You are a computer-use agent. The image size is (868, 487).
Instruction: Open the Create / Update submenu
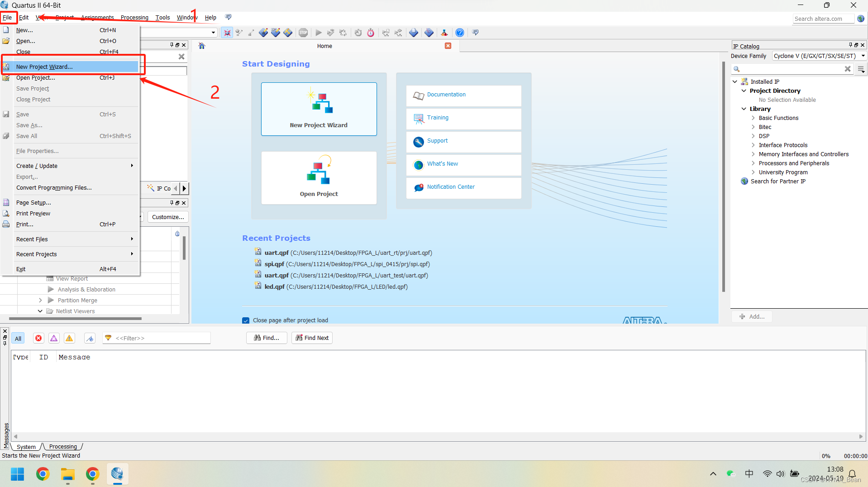click(x=71, y=166)
